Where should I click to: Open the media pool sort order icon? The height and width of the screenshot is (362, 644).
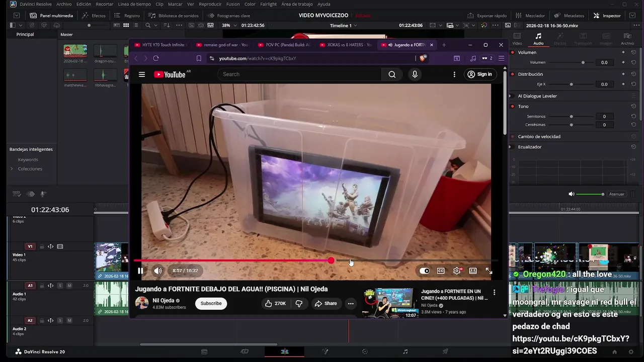(x=167, y=25)
